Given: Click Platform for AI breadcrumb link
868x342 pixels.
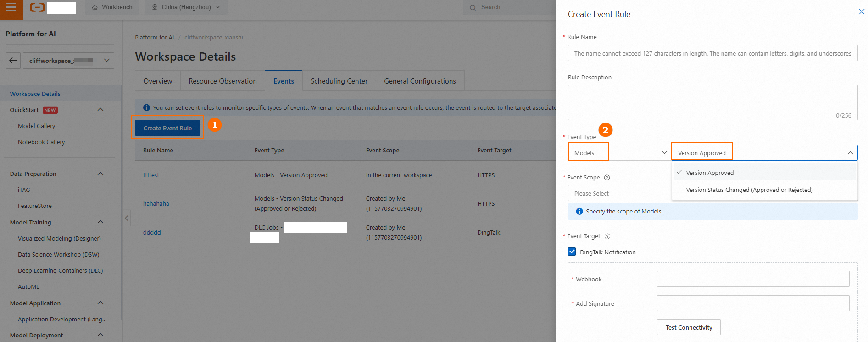Looking at the screenshot, I should pos(155,37).
